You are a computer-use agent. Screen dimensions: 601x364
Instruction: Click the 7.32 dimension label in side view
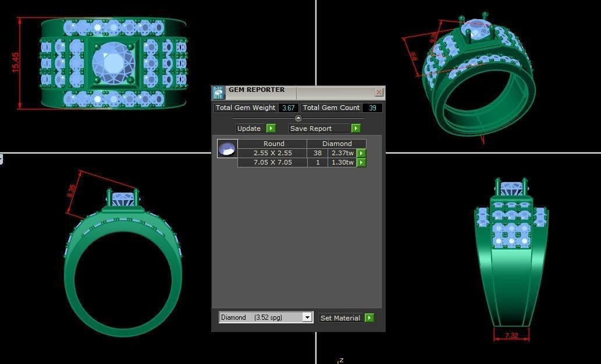point(511,336)
